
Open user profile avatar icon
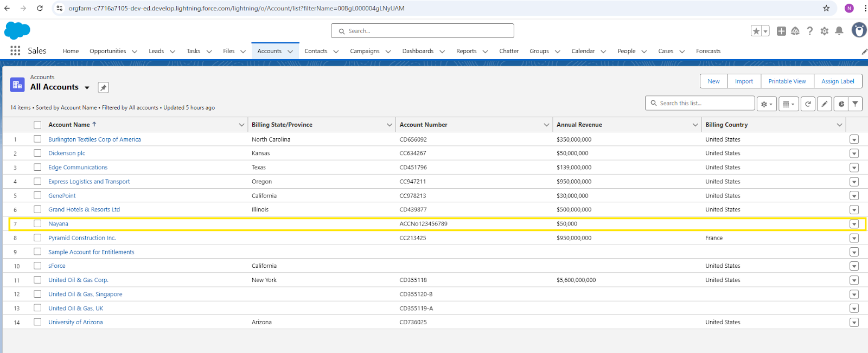[859, 30]
